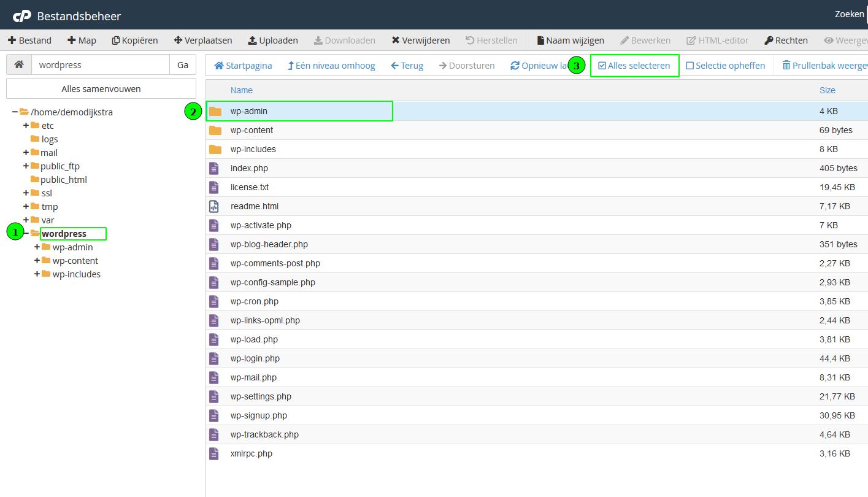868x497 pixels.
Task: Click the wp-content folder icon in file list
Action: 215,130
